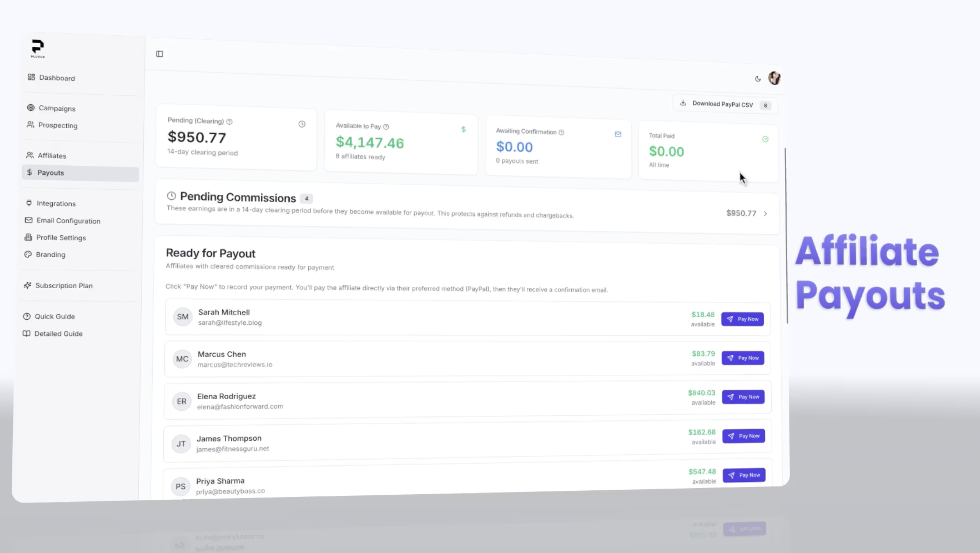Click Pay Now for Elena Rodriguez

click(743, 397)
